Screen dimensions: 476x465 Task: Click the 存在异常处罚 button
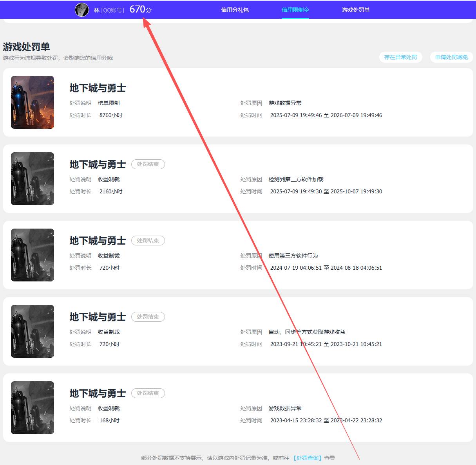(400, 57)
